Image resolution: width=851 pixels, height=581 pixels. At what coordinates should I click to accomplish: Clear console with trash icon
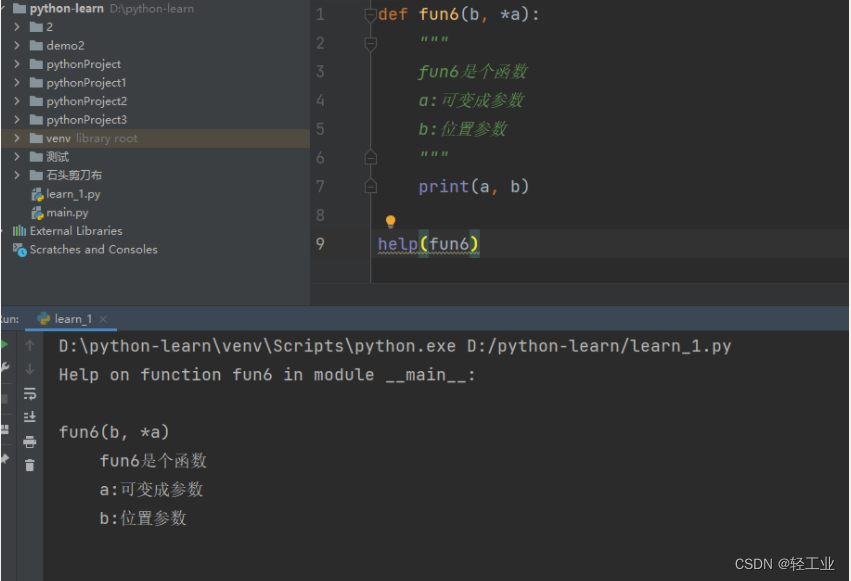[x=30, y=465]
